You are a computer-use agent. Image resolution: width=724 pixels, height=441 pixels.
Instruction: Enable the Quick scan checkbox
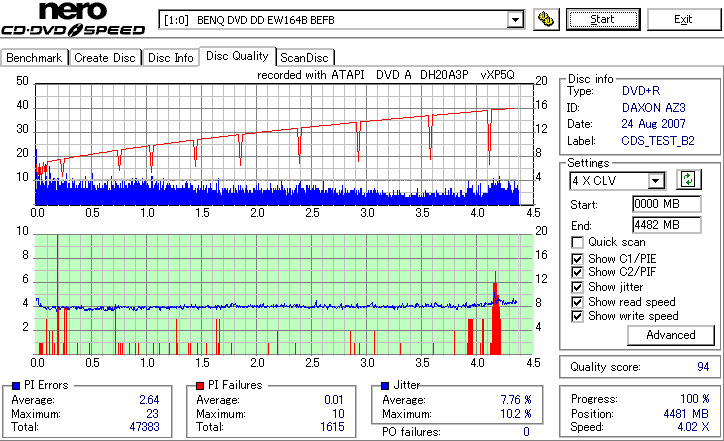click(x=577, y=242)
